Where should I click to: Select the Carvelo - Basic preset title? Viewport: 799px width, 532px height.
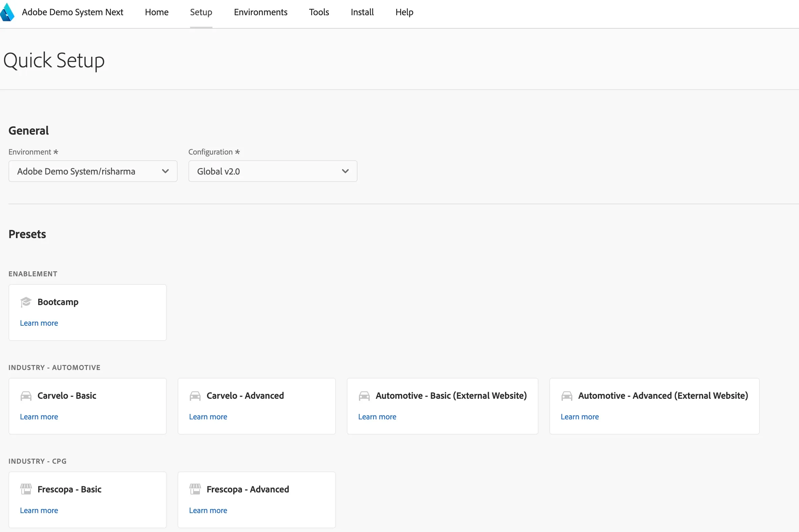coord(67,396)
